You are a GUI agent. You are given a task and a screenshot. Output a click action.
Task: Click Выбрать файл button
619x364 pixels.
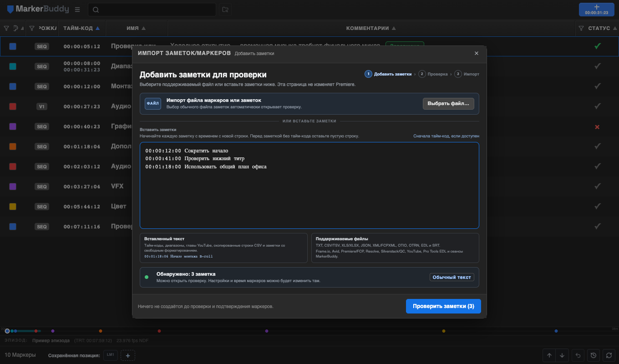[x=448, y=104]
